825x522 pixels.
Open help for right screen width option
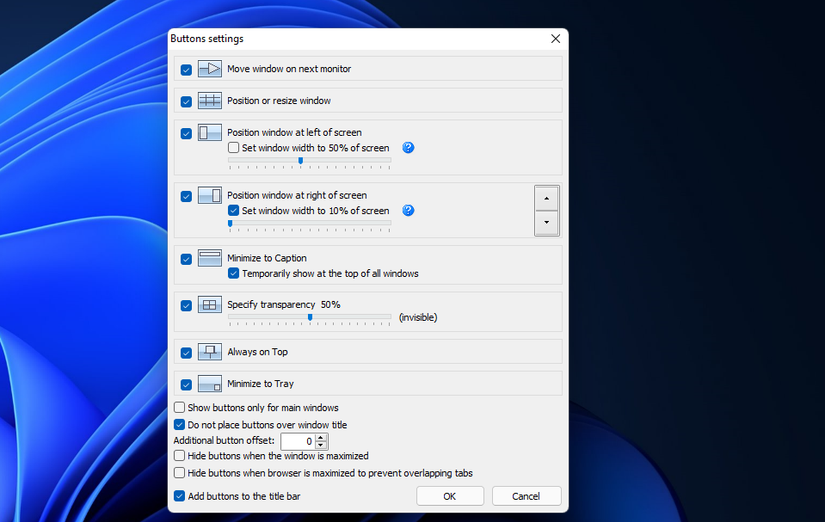408,210
